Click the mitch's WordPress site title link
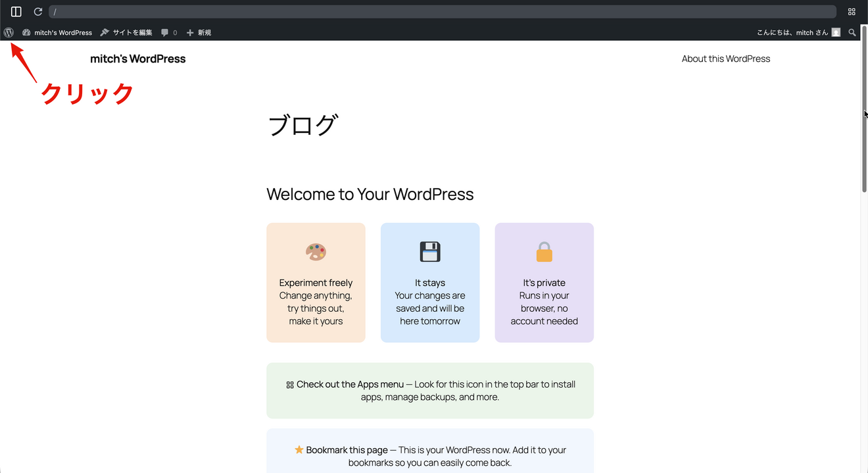This screenshot has height=473, width=868. coord(138,59)
